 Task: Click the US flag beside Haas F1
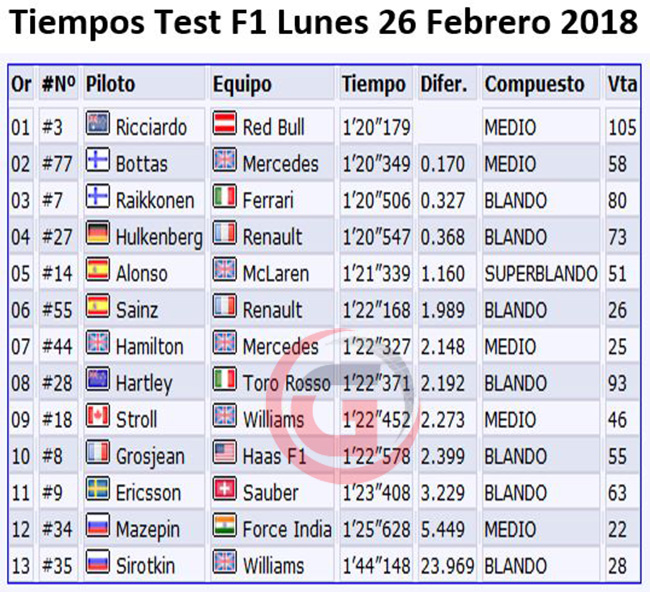coord(225,452)
